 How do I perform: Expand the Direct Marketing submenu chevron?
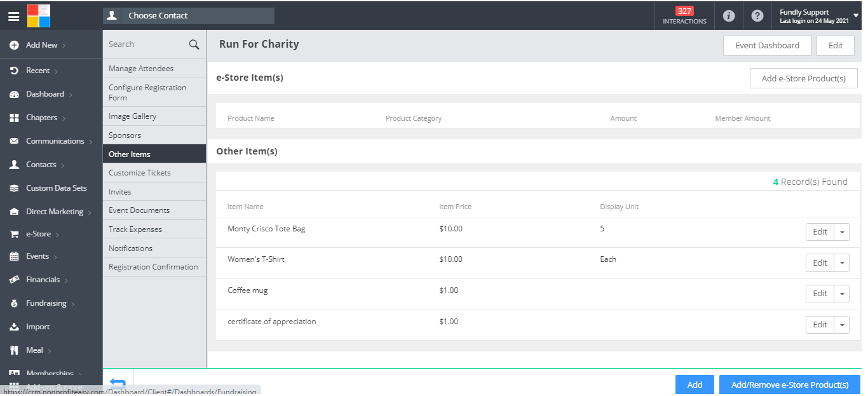[90, 212]
